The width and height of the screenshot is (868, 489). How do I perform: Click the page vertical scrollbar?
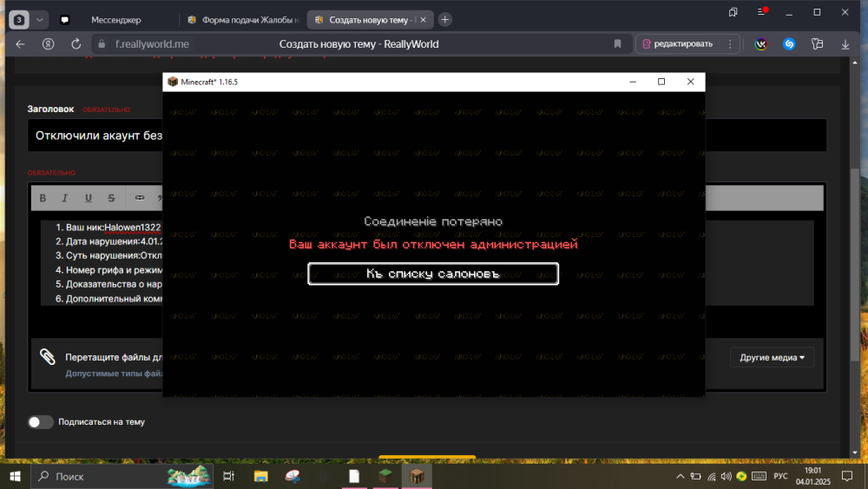[855, 266]
